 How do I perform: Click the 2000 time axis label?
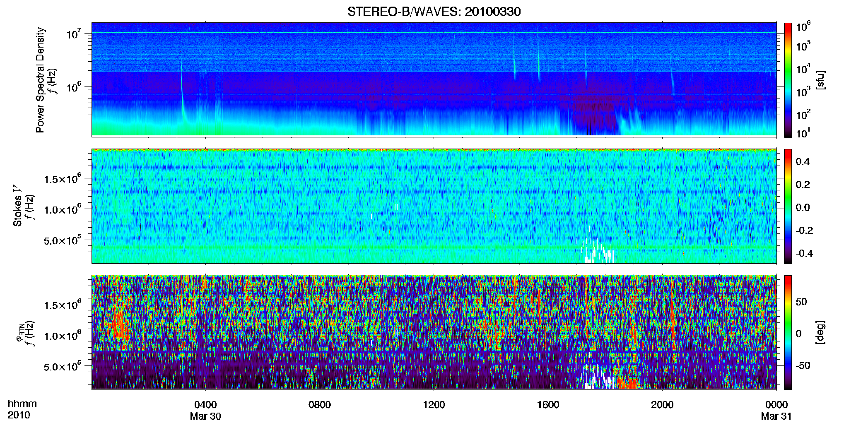point(662,405)
